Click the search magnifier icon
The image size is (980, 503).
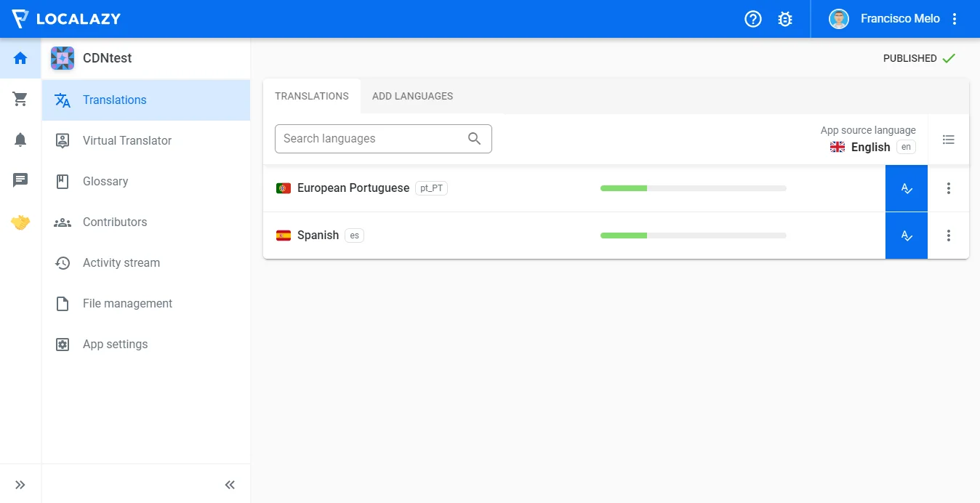pos(475,139)
